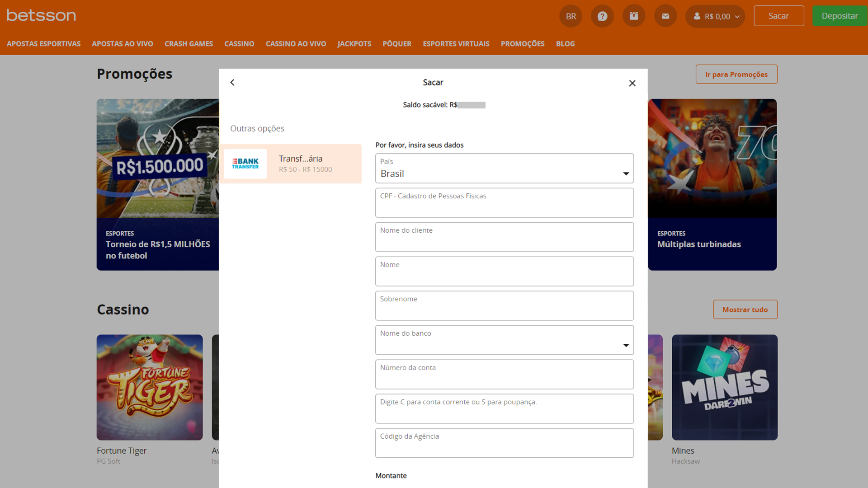Click the Saldo sacável text
The height and width of the screenshot is (488, 868).
pos(444,105)
